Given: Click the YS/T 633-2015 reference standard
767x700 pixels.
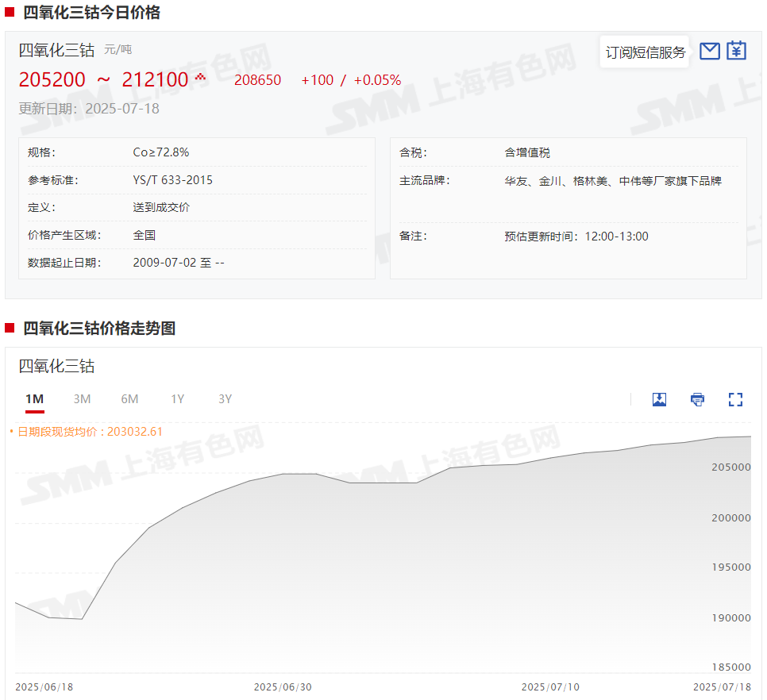Looking at the screenshot, I should [172, 180].
